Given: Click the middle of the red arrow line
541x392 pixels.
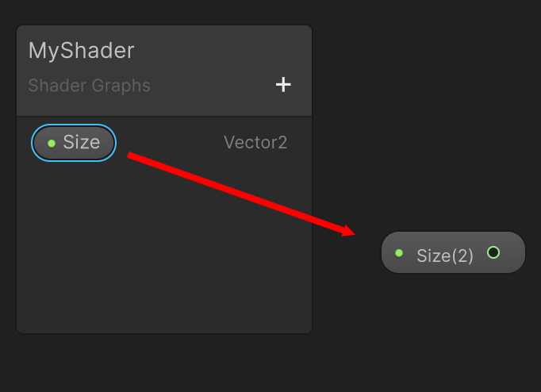Looking at the screenshot, I should point(240,193).
